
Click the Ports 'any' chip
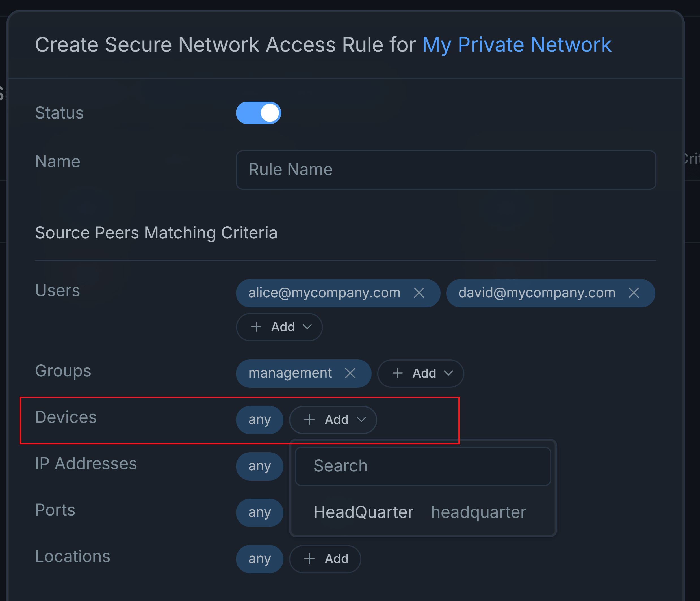point(259,512)
